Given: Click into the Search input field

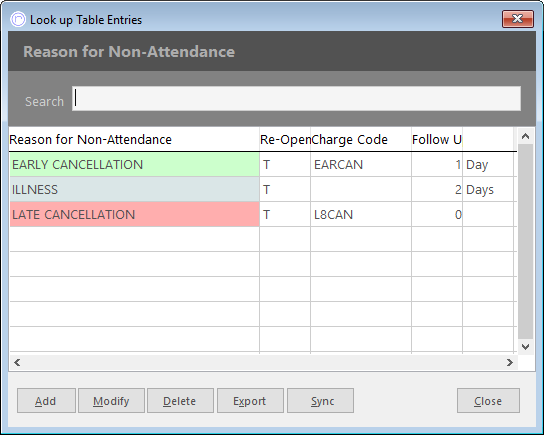Looking at the screenshot, I should tap(296, 99).
